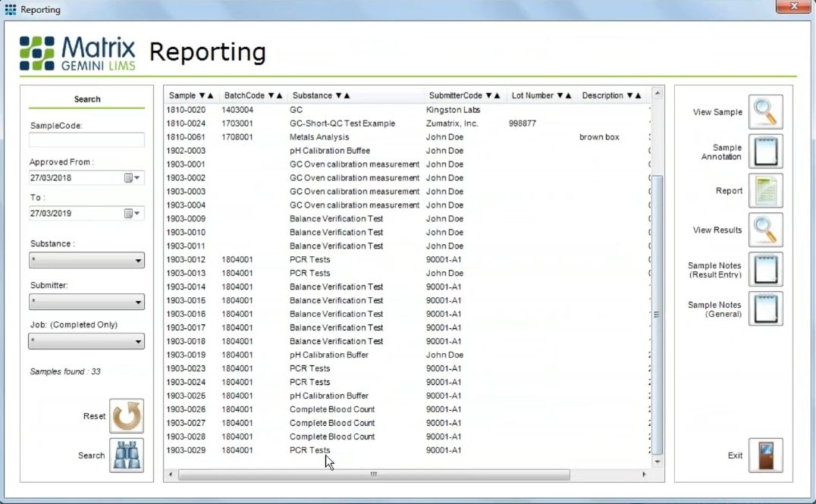This screenshot has width=816, height=504.
Task: Click 'Zumatrix, Inc.' submitter cell
Action: tap(452, 124)
